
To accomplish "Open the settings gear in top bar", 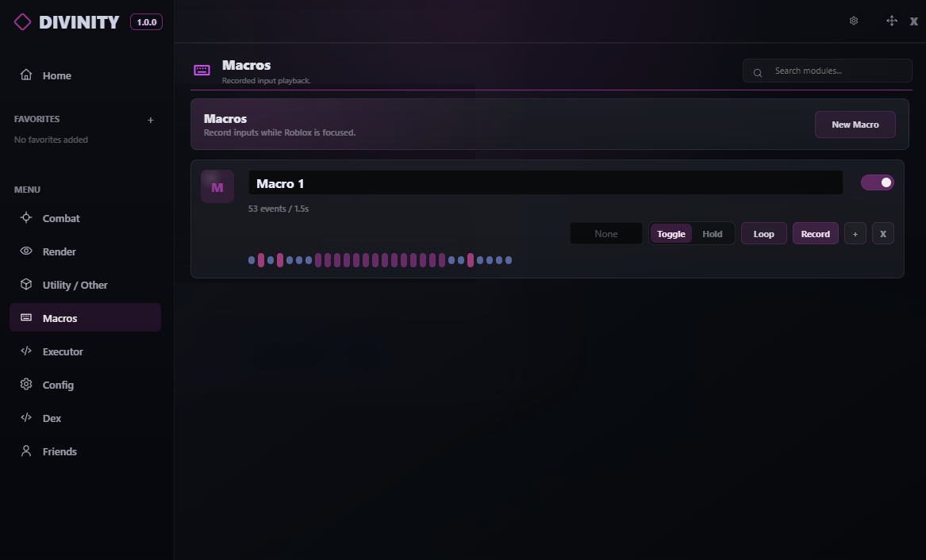I will 853,21.
